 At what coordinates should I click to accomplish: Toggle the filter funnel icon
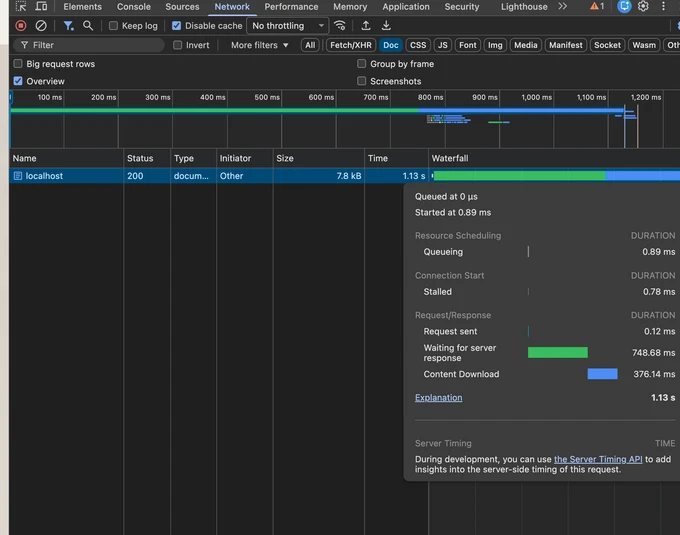(x=68, y=26)
